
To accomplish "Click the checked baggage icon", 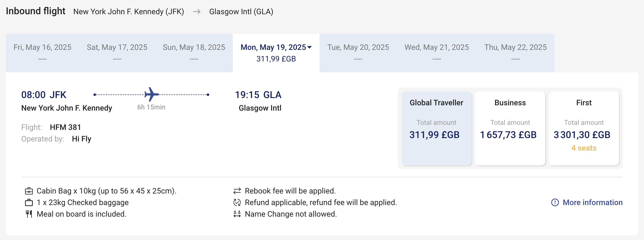I will (29, 202).
